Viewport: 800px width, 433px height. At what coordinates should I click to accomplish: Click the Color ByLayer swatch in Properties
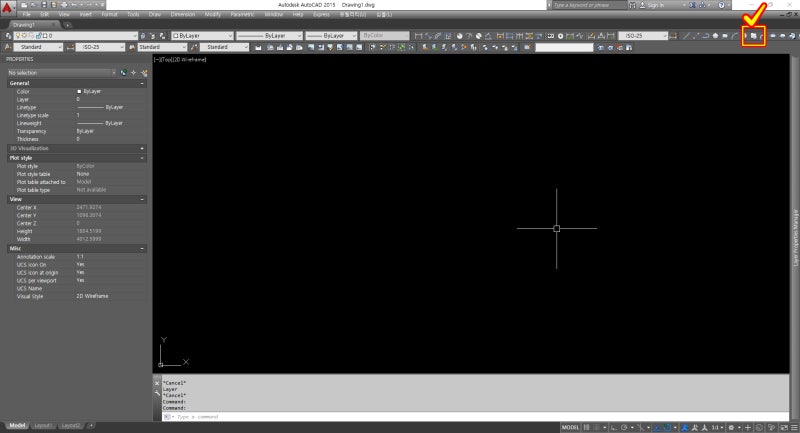point(79,91)
